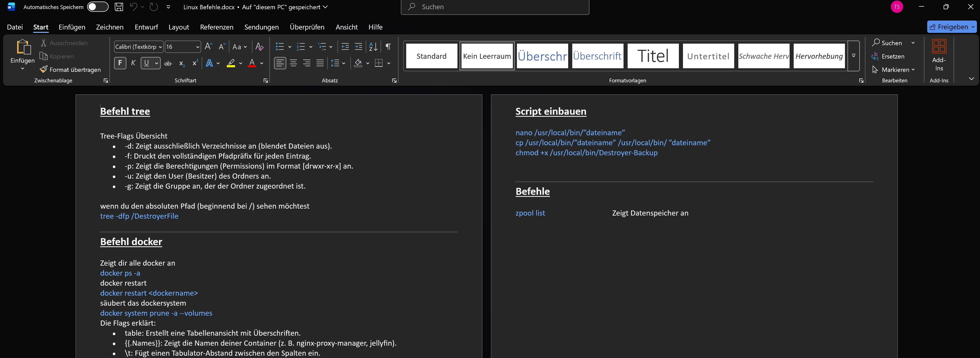Click the Freigeben share button
Viewport: 980px width, 358px height.
pyautogui.click(x=949, y=27)
